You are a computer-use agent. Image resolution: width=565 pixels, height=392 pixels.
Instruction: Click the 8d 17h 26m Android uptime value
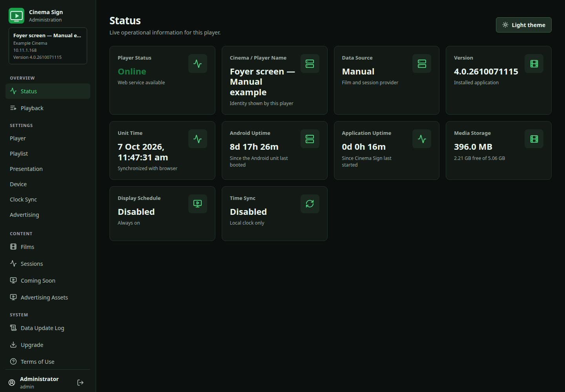[x=254, y=147]
